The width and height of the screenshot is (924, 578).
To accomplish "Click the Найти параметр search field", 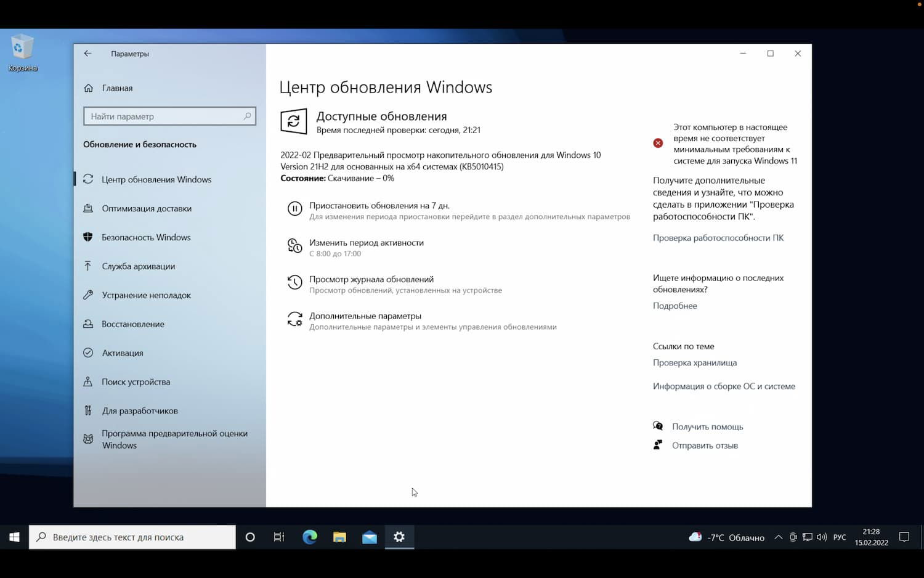I will [x=169, y=116].
